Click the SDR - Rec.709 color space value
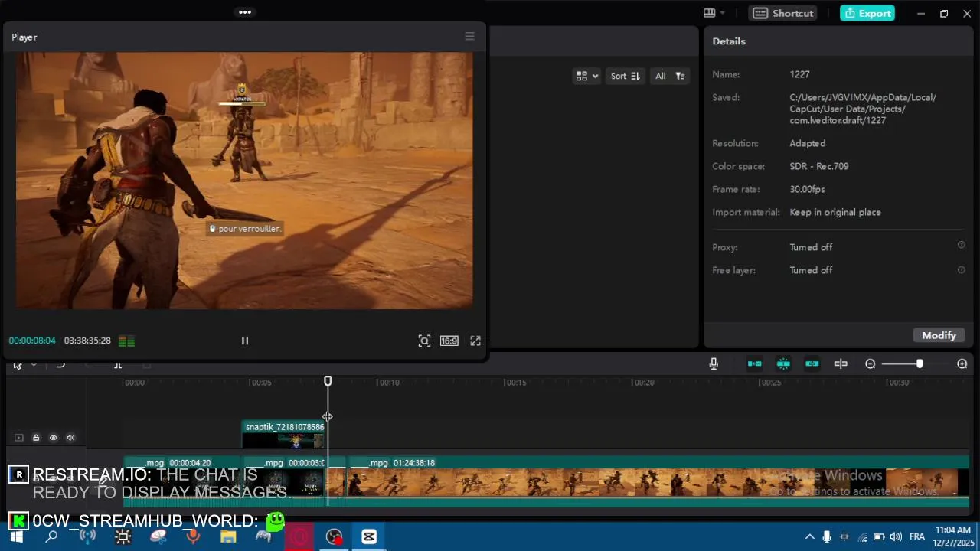This screenshot has width=980, height=551. pos(818,166)
